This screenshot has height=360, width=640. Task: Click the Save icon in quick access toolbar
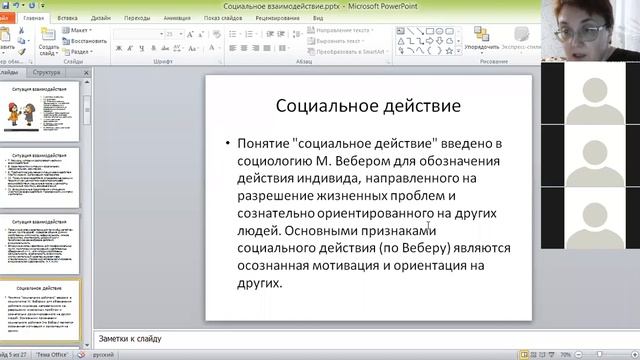point(5,5)
